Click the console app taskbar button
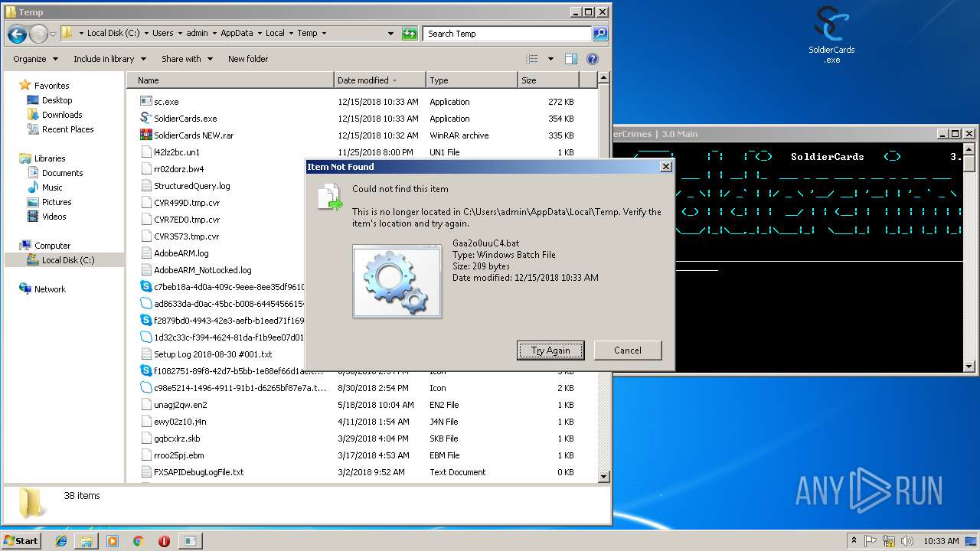Image resolution: width=980 pixels, height=551 pixels. click(x=190, y=541)
